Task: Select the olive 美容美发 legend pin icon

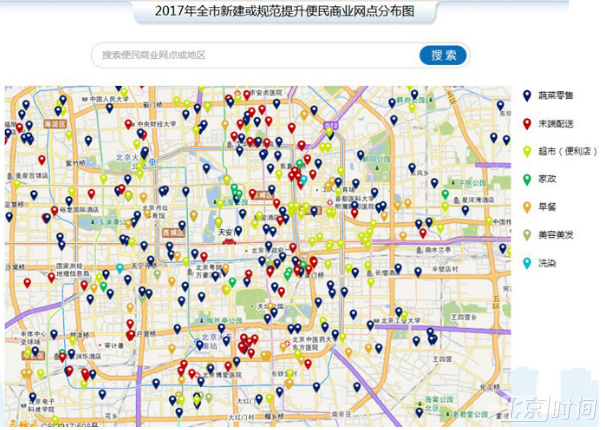Action: click(531, 235)
